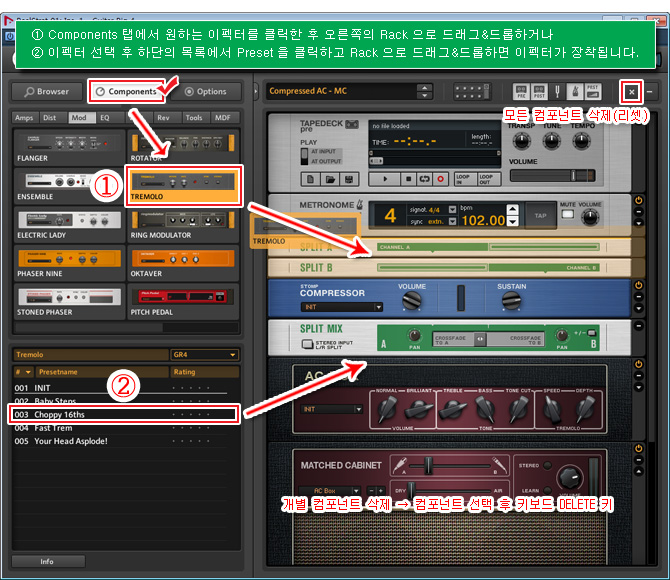Switch to the Components tab
The width and height of the screenshot is (670, 580).
(126, 91)
